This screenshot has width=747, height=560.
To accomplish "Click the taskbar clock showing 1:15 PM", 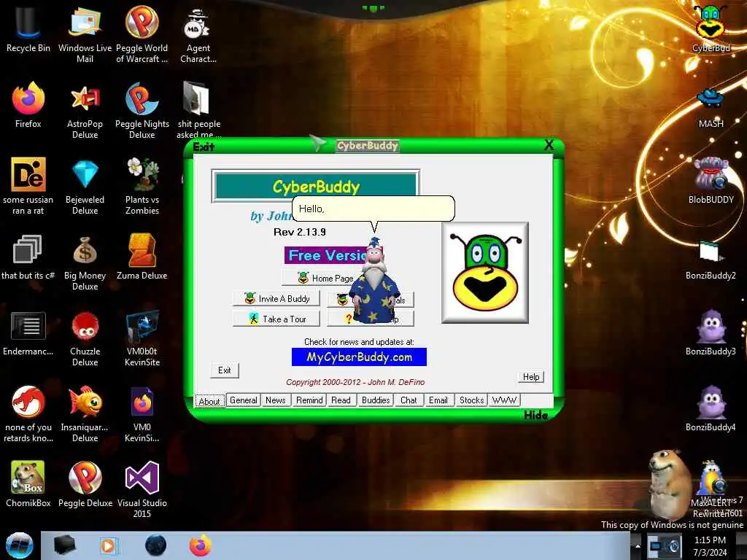I will [710, 545].
